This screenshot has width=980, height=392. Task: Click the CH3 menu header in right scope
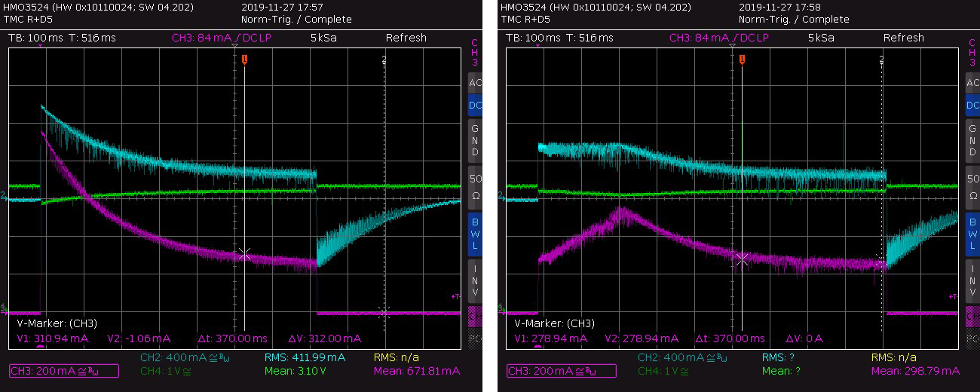(x=972, y=52)
